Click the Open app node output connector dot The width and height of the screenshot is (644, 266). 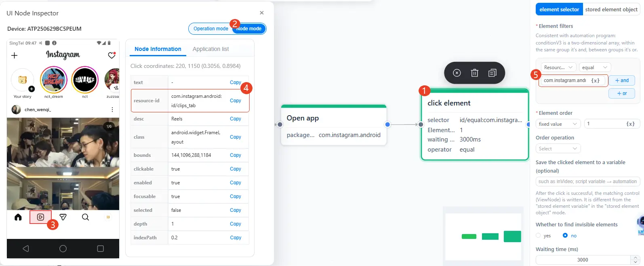[x=387, y=125]
